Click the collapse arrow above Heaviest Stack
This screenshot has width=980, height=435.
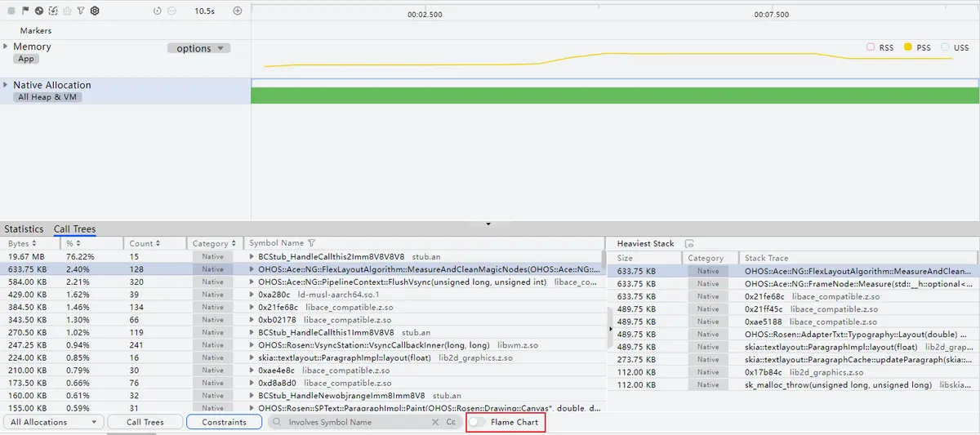click(488, 223)
